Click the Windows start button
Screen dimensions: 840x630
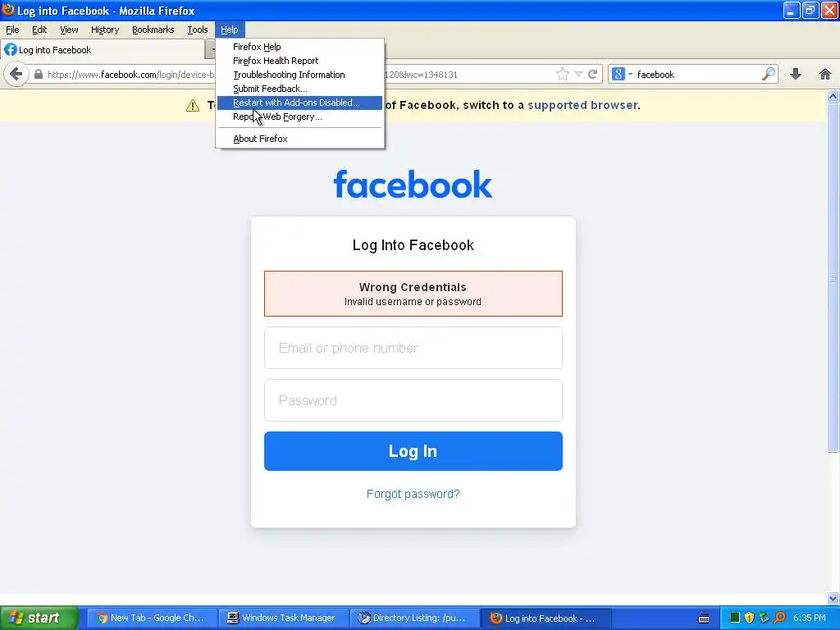pyautogui.click(x=39, y=618)
